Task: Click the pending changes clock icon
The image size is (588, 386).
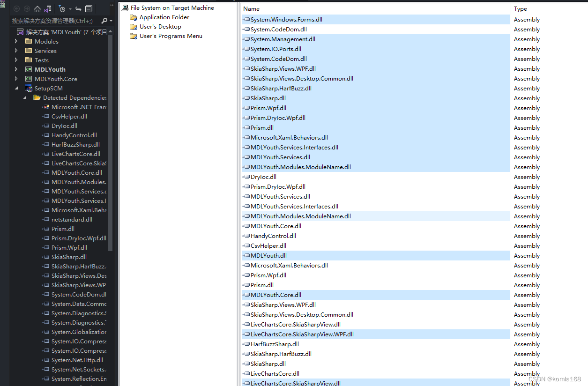Action: click(x=63, y=9)
